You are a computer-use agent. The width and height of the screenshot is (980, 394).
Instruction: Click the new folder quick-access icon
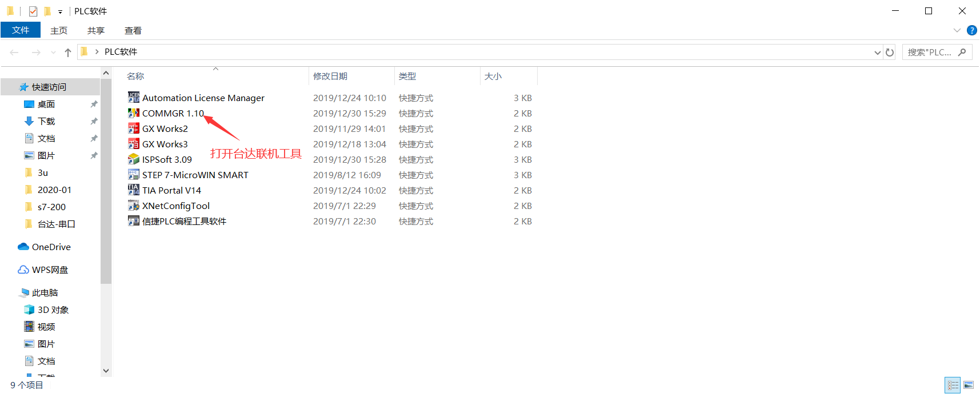[47, 11]
